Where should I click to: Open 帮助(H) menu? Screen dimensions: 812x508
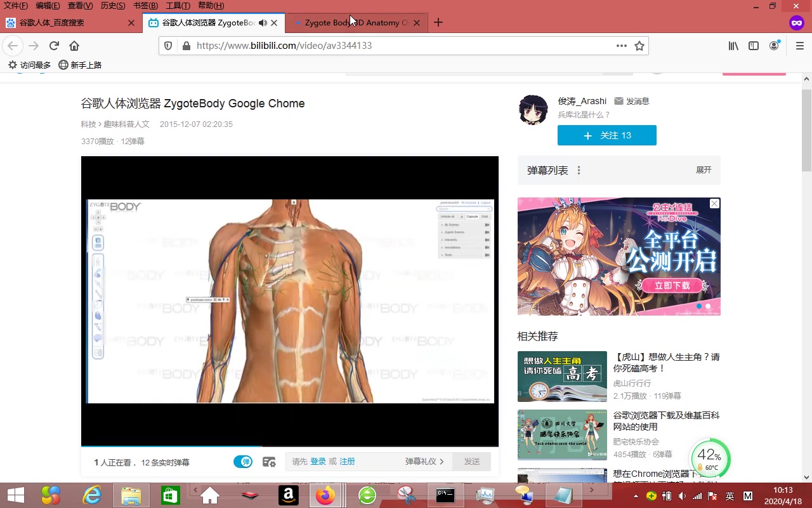211,6
